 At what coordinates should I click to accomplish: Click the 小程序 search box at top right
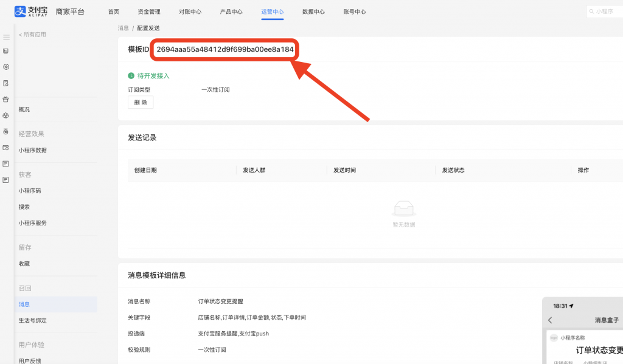pyautogui.click(x=605, y=12)
